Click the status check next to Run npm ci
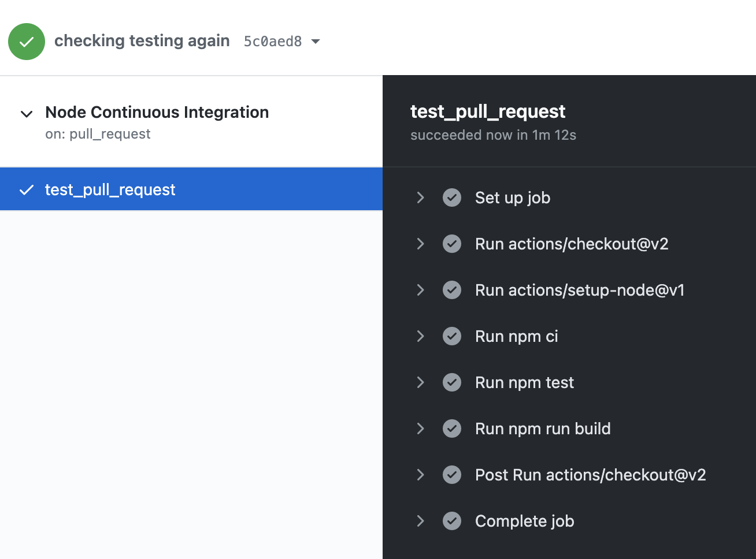Screen dimensions: 756x559 point(452,336)
